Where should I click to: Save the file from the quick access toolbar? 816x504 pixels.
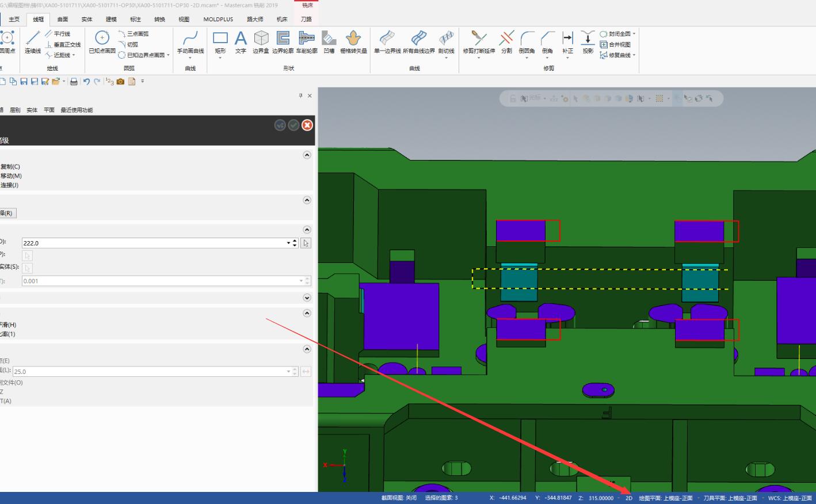tap(24, 82)
